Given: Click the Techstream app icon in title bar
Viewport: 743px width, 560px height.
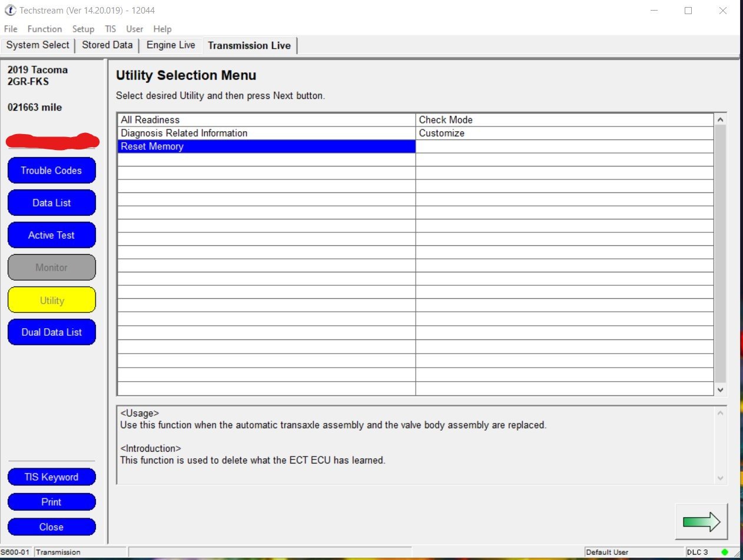Looking at the screenshot, I should (x=9, y=10).
